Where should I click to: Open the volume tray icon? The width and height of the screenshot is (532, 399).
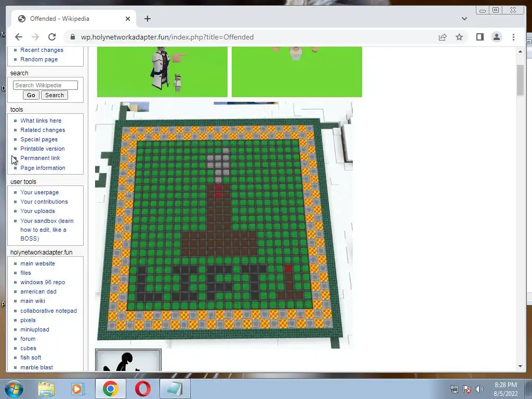480,389
